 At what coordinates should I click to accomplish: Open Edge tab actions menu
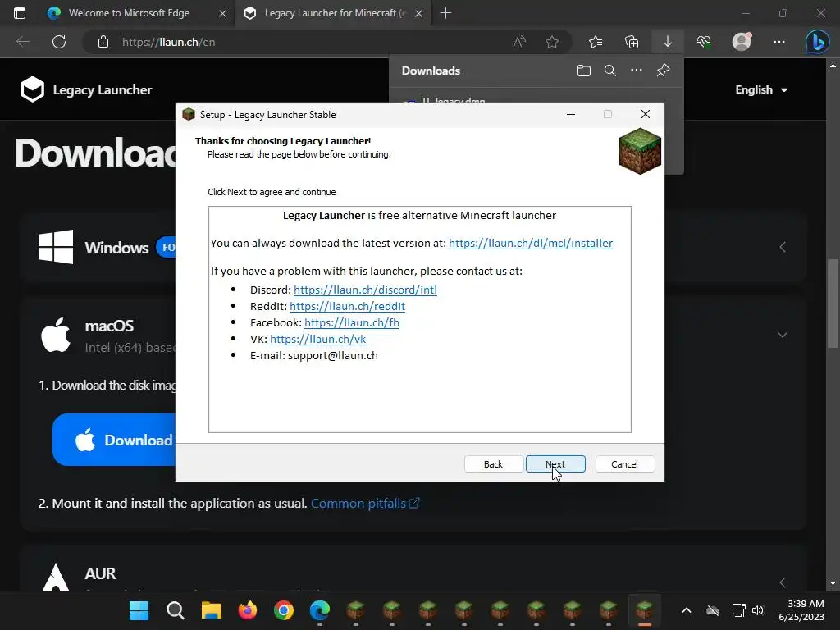pos(20,13)
